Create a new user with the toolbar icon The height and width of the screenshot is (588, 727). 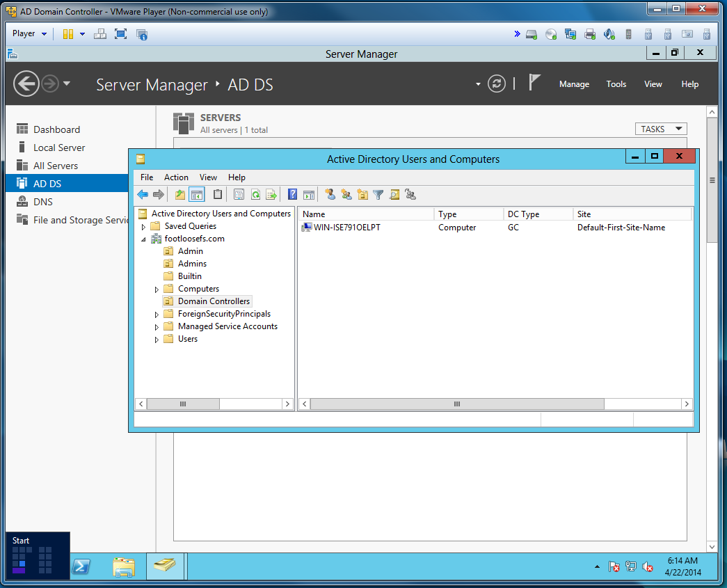(x=330, y=195)
